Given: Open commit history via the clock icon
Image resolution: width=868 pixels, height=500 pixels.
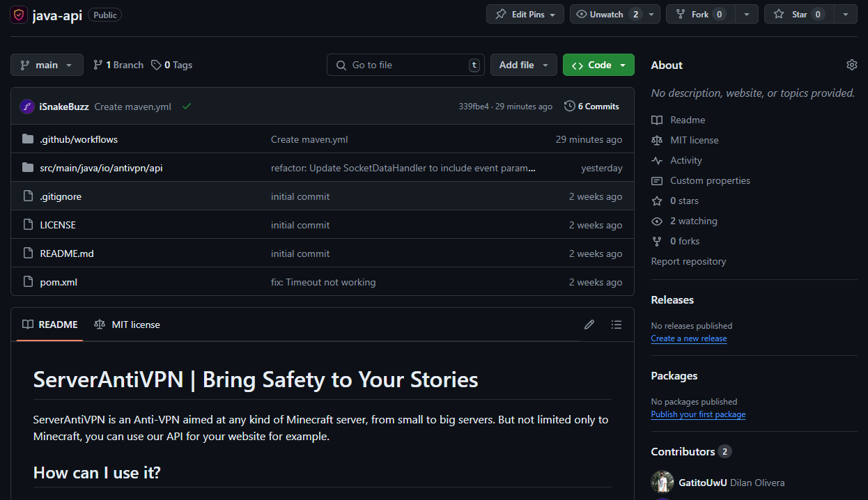Looking at the screenshot, I should click(x=568, y=106).
